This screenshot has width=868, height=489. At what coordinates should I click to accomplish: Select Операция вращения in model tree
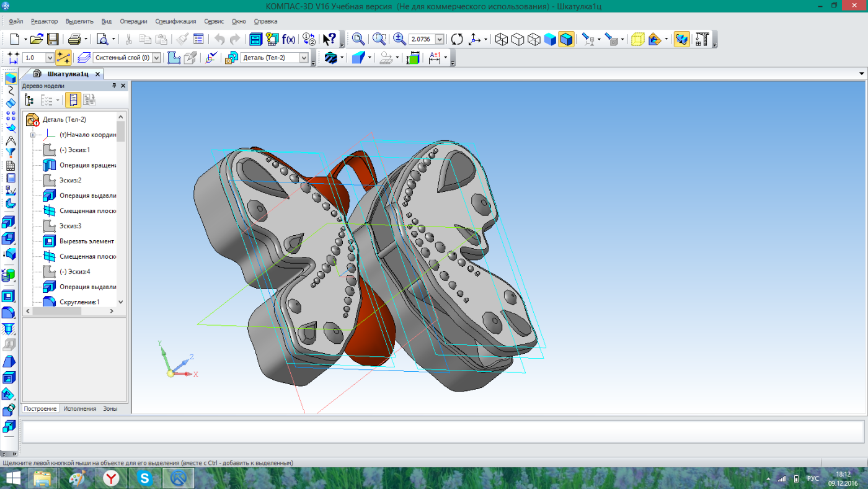pyautogui.click(x=87, y=165)
